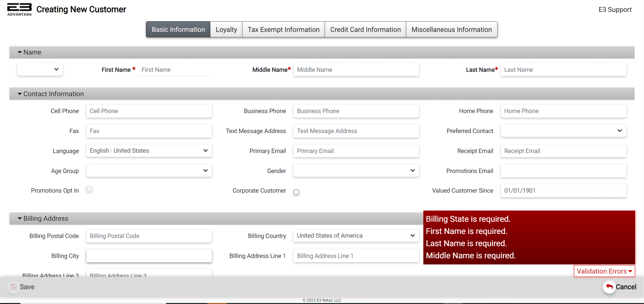The height and width of the screenshot is (304, 644).
Task: Open the Preferred Contact dropdown
Action: [563, 131]
